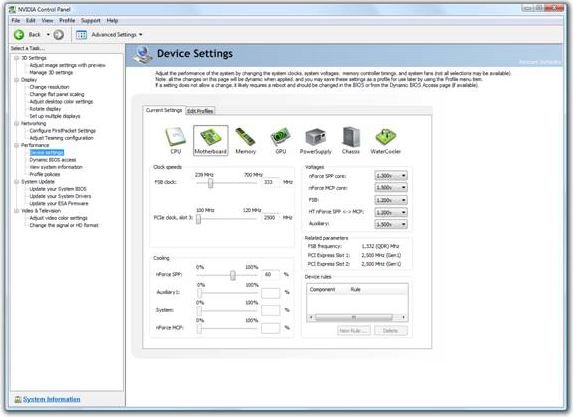Click the nForce SPP cooling percent field
The image size is (573, 417).
(x=271, y=274)
